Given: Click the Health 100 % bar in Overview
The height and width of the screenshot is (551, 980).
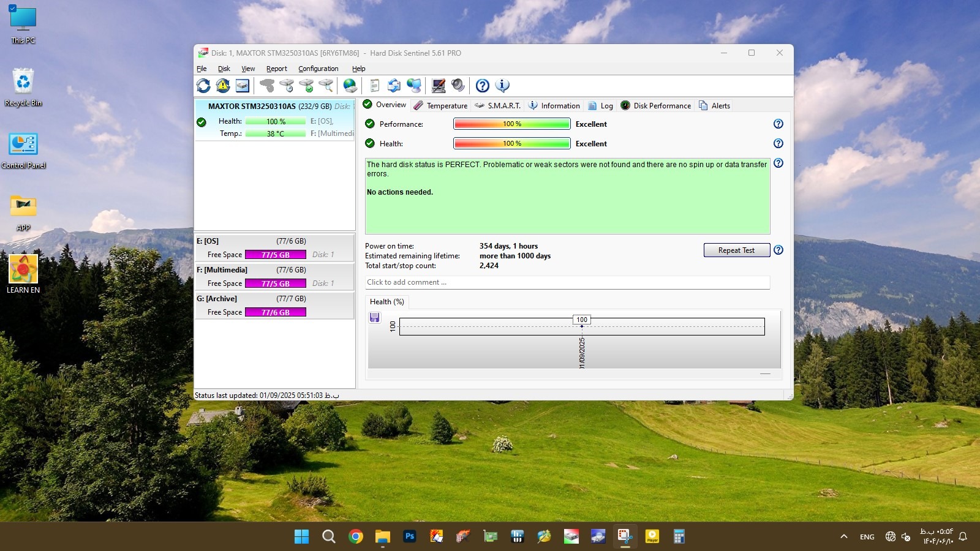Looking at the screenshot, I should coord(512,143).
